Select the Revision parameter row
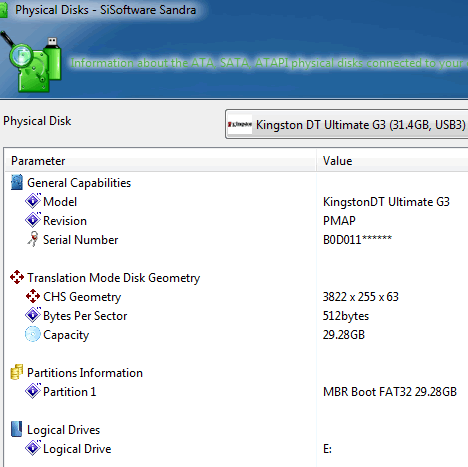 point(237,221)
